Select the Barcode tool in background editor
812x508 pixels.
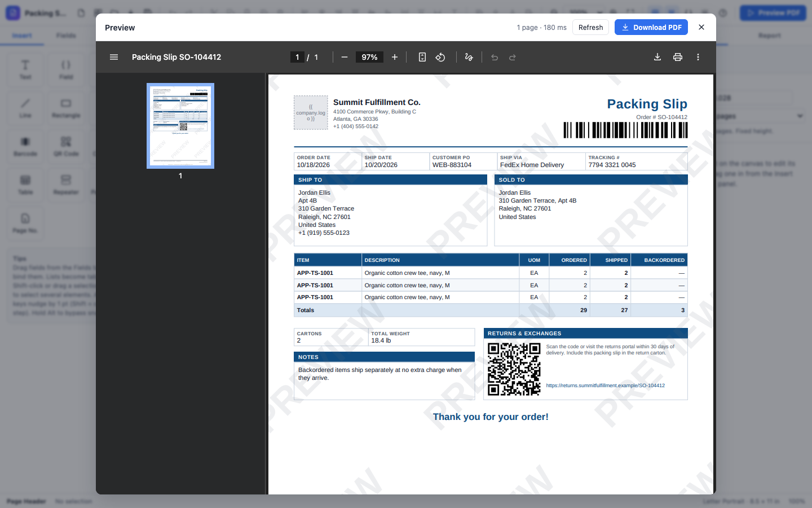(x=25, y=146)
